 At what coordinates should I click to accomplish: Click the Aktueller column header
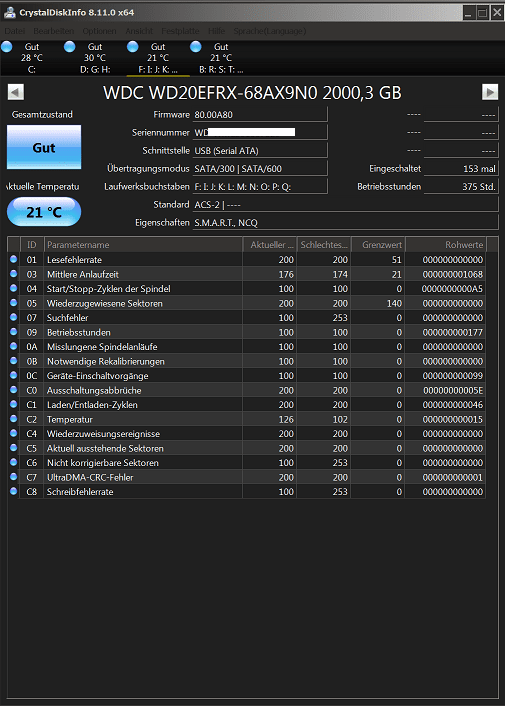(270, 244)
